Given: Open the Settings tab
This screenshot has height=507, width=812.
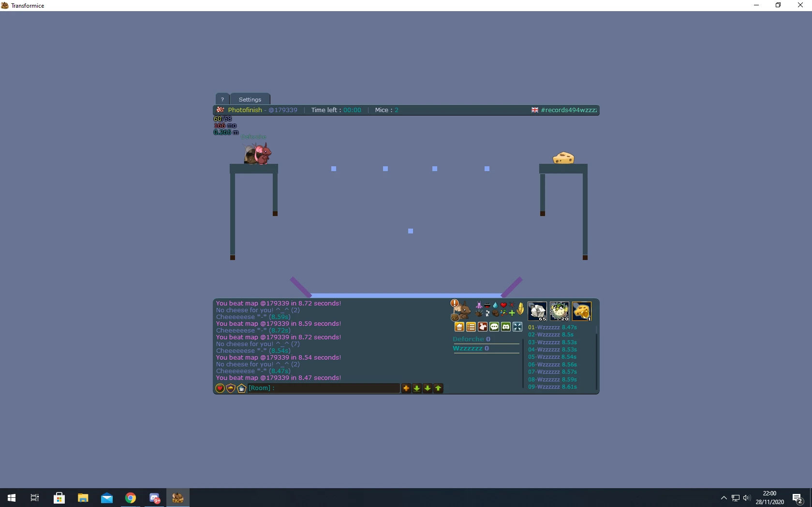Looking at the screenshot, I should pos(250,99).
